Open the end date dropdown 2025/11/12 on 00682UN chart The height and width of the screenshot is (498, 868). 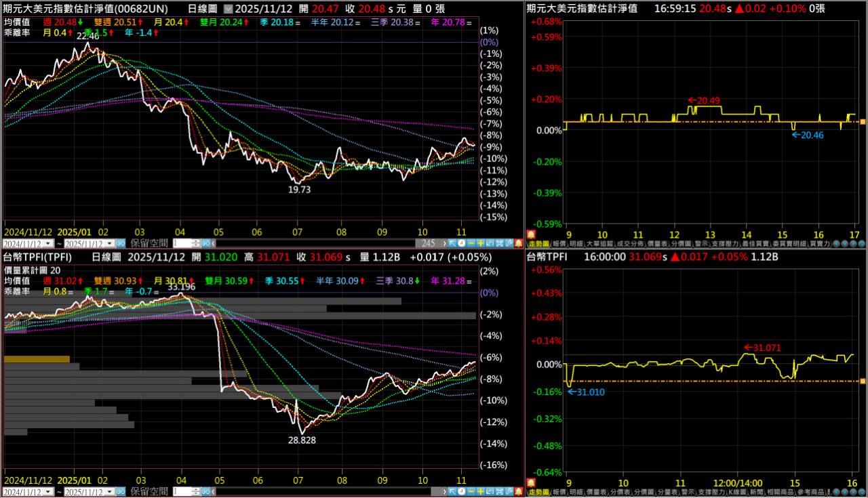point(110,244)
